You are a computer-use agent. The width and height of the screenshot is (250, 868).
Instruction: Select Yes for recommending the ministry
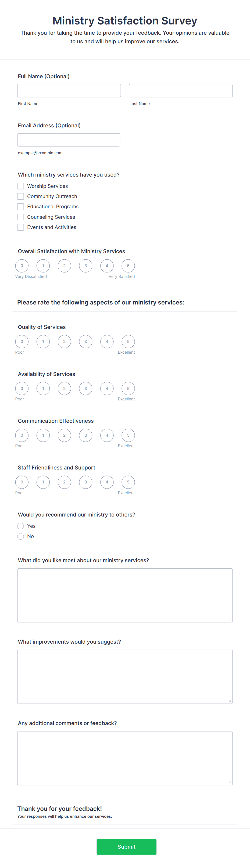pyautogui.click(x=20, y=526)
